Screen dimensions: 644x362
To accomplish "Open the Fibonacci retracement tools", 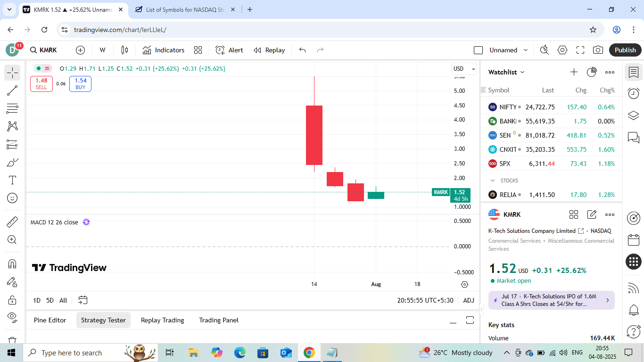I will point(12,108).
